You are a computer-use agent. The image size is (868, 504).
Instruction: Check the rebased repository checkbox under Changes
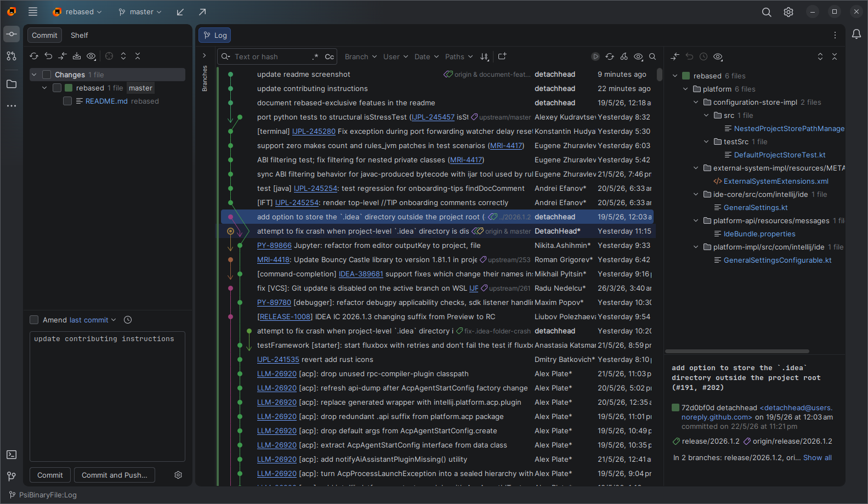pos(57,88)
